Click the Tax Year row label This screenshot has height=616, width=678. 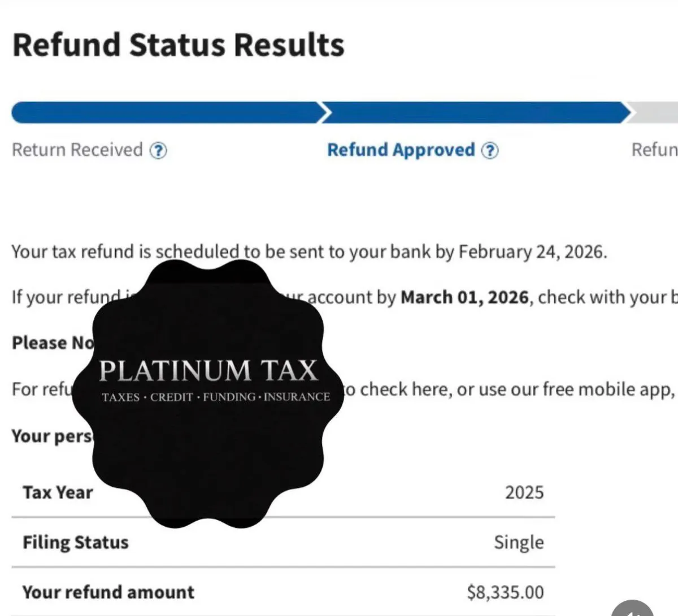[x=58, y=492]
